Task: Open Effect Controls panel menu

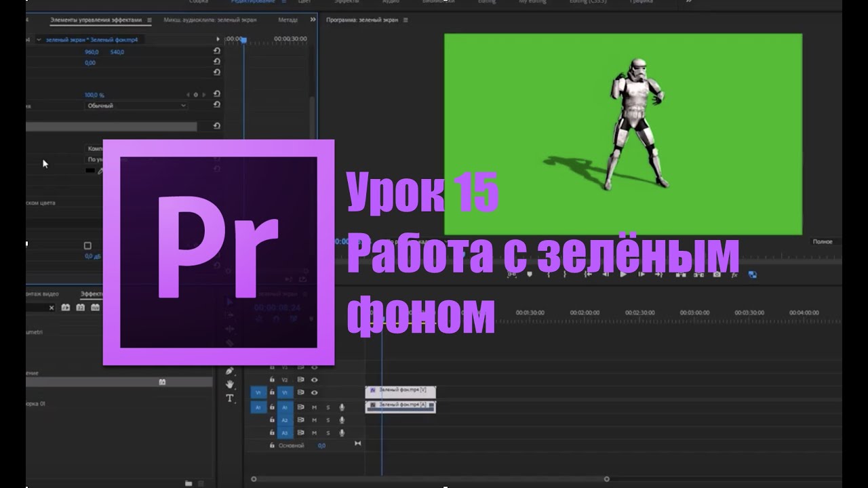Action: click(149, 20)
